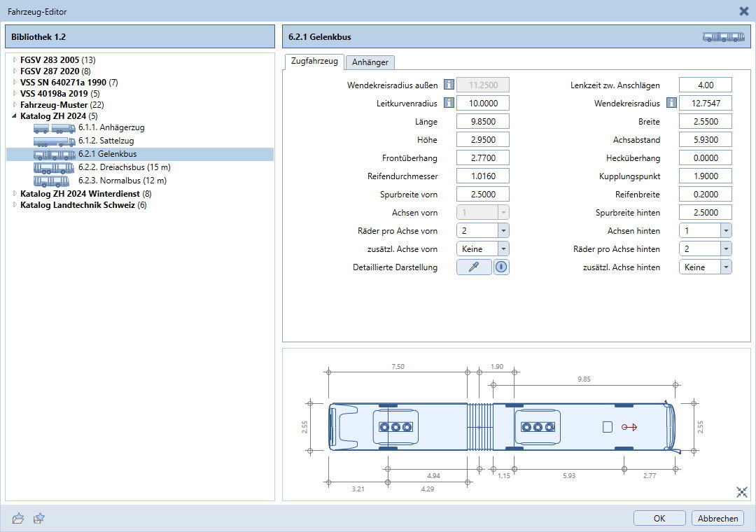Select the Zugfahrzeug tab
This screenshot has width=756, height=532.
(x=314, y=62)
